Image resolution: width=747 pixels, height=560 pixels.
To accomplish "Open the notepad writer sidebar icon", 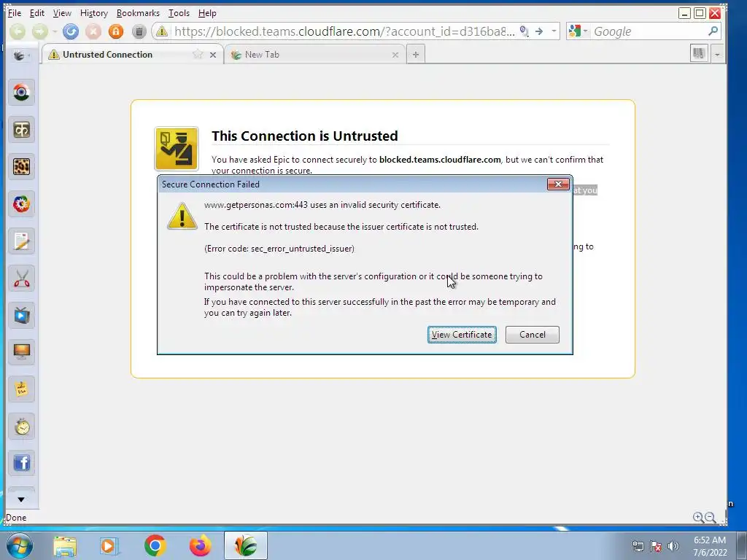I will click(21, 241).
